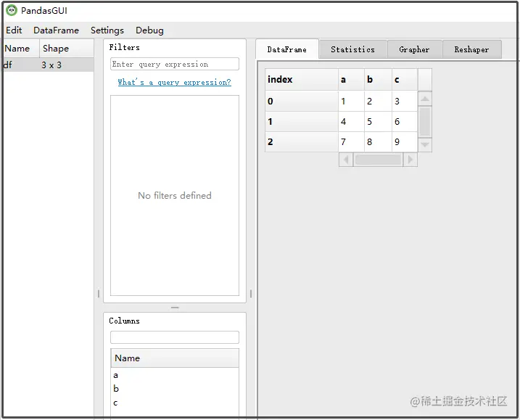Click the 3 x 3 shape value
Image resolution: width=520 pixels, height=420 pixels.
point(51,65)
